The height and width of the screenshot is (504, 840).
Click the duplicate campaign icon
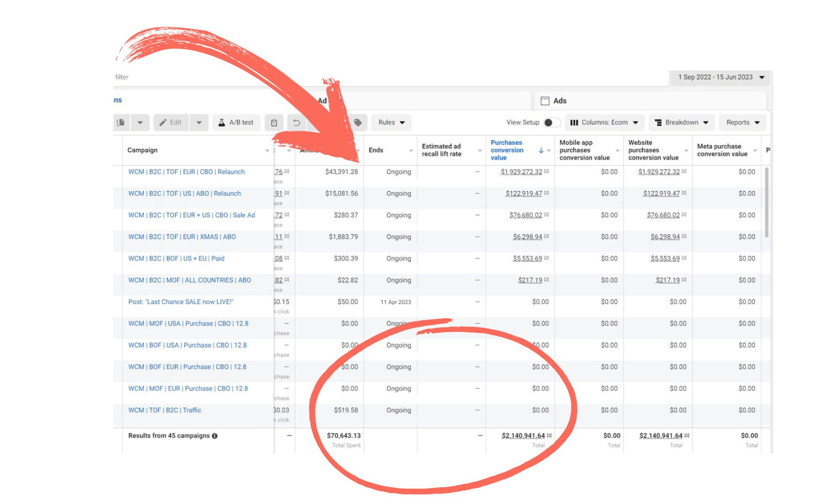click(x=121, y=122)
